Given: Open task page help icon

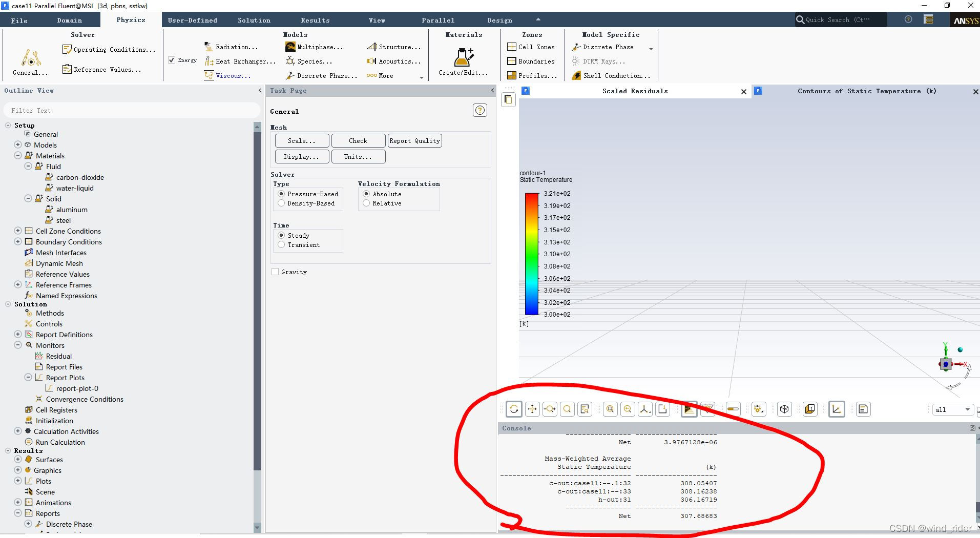Looking at the screenshot, I should coord(480,110).
